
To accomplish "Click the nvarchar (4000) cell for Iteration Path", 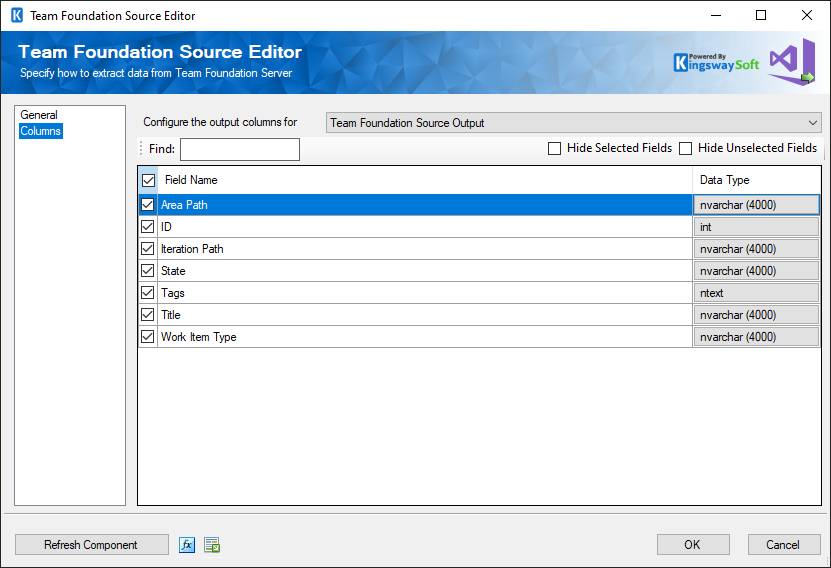I will pyautogui.click(x=756, y=248).
